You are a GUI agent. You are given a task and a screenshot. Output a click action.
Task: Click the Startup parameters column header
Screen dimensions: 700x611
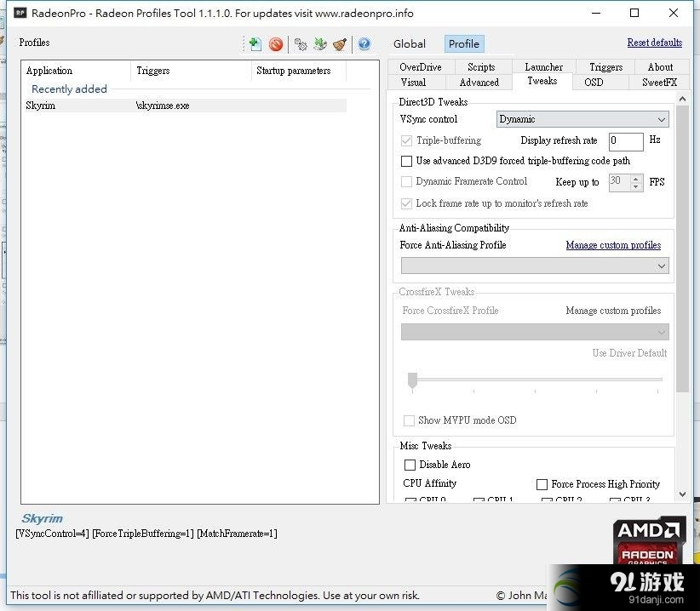(x=299, y=71)
